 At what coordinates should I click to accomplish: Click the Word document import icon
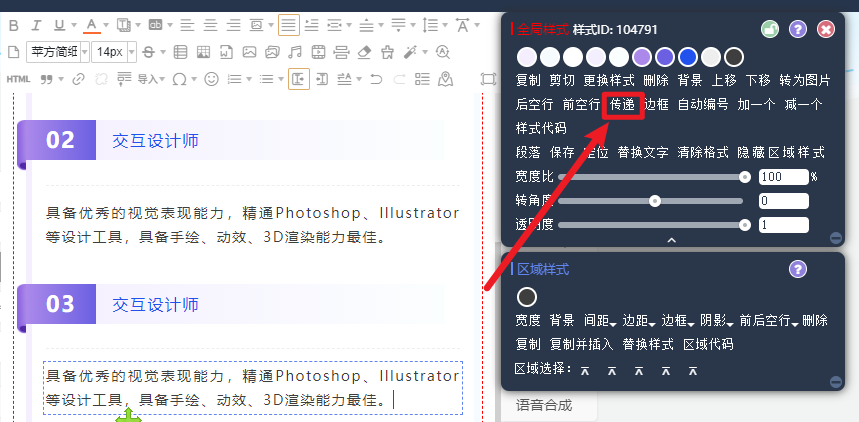[226, 53]
